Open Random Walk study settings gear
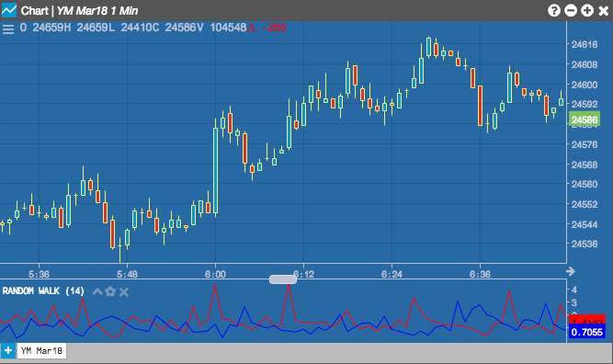 point(110,291)
